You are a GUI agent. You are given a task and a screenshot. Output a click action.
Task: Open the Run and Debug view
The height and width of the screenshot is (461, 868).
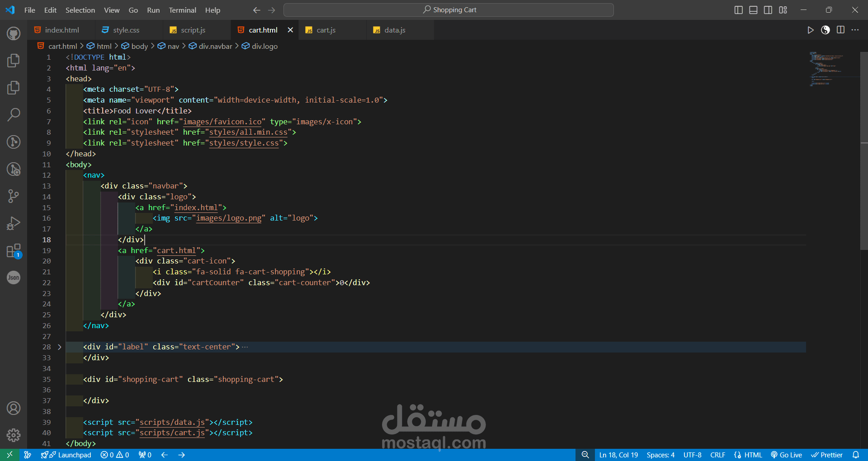[14, 223]
